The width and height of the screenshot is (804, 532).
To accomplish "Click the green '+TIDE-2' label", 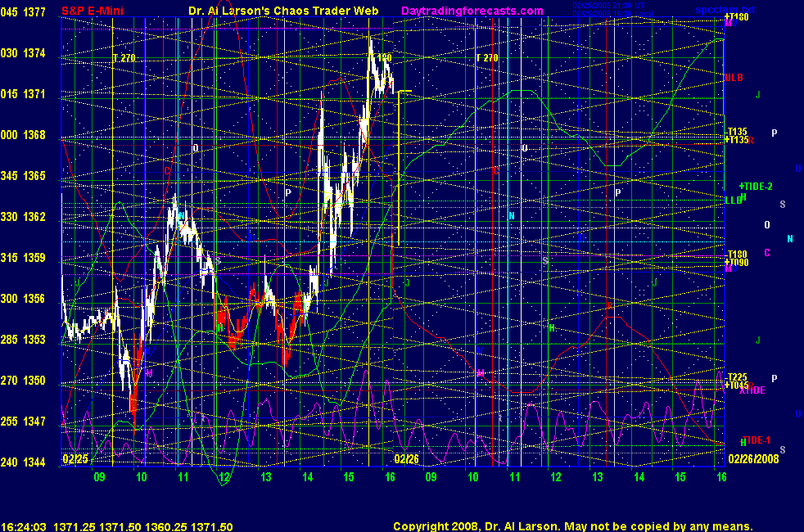I will pyautogui.click(x=756, y=187).
